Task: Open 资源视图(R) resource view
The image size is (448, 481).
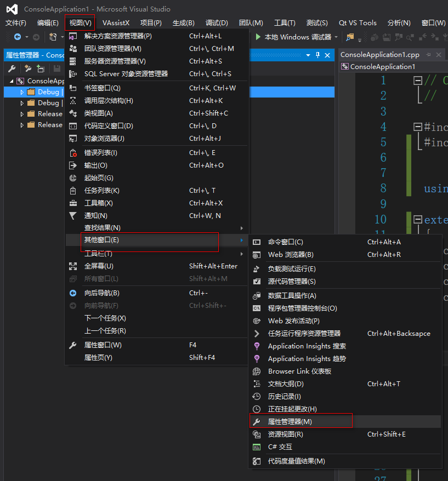Action: (x=345, y=434)
